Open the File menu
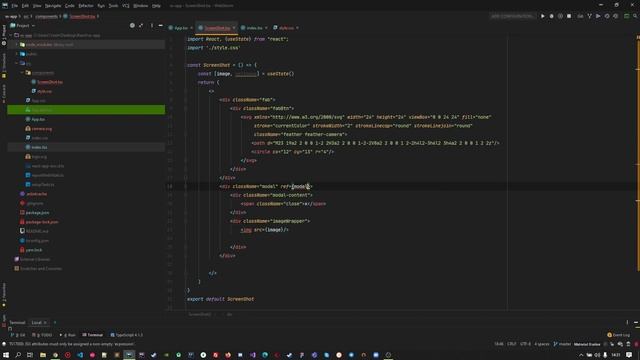Image resolution: width=640 pixels, height=360 pixels. coord(15,6)
